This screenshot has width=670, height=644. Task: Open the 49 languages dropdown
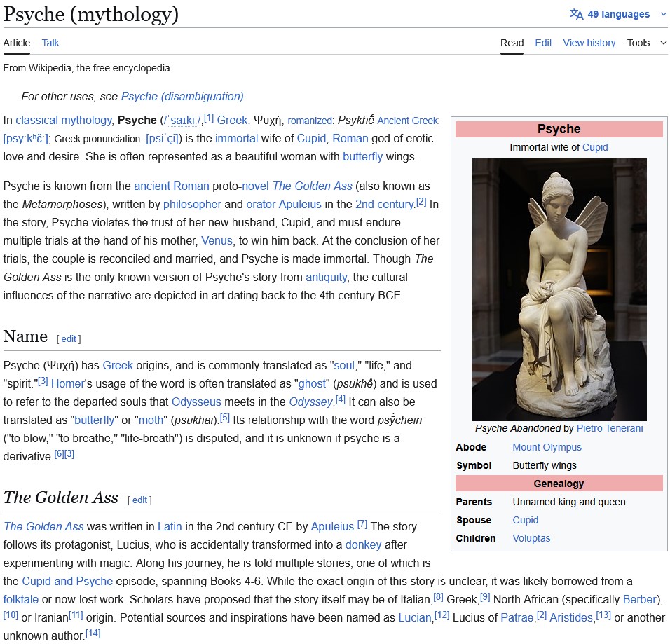[618, 14]
